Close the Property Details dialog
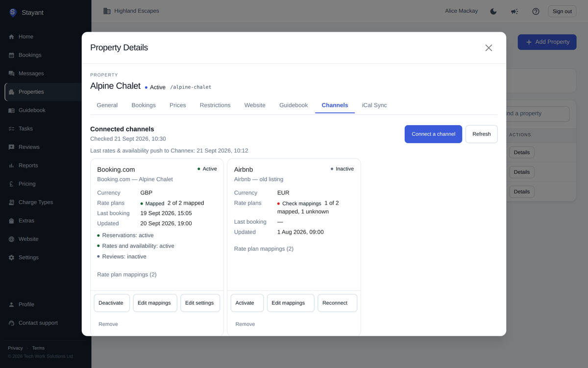 tap(489, 48)
